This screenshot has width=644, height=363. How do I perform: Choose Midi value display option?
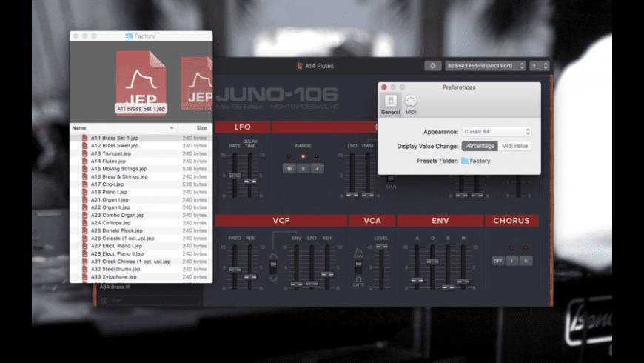click(x=514, y=146)
